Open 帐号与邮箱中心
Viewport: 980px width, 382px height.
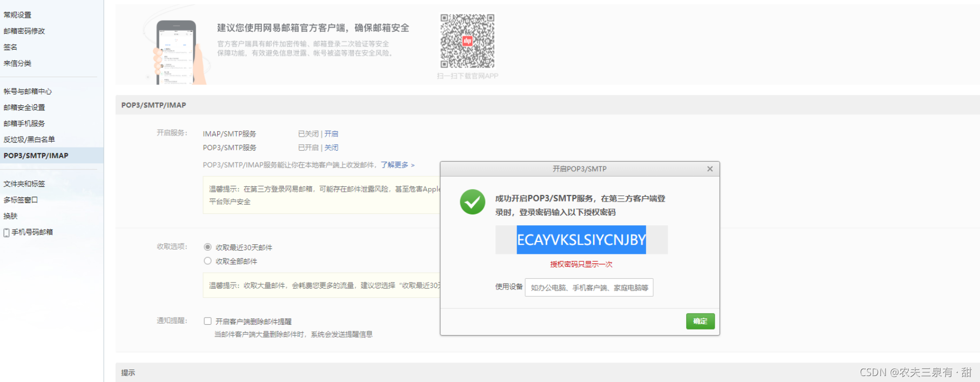28,91
